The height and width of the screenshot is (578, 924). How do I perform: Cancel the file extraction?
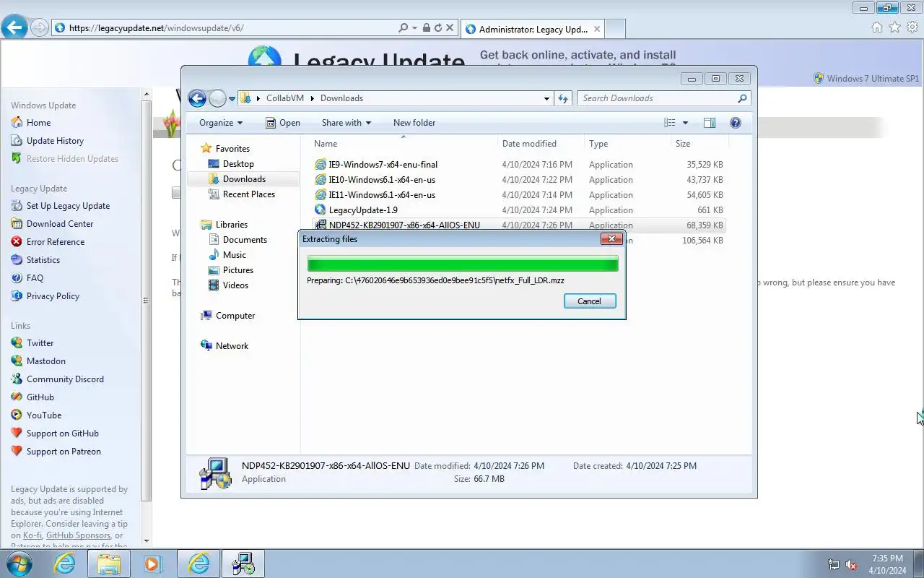coord(590,301)
